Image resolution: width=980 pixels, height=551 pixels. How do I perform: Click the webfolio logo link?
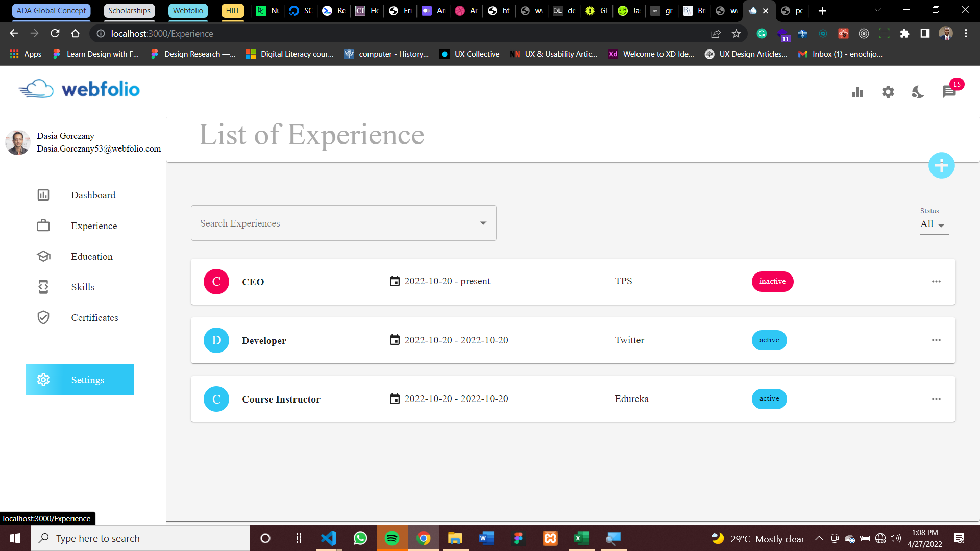(80, 89)
